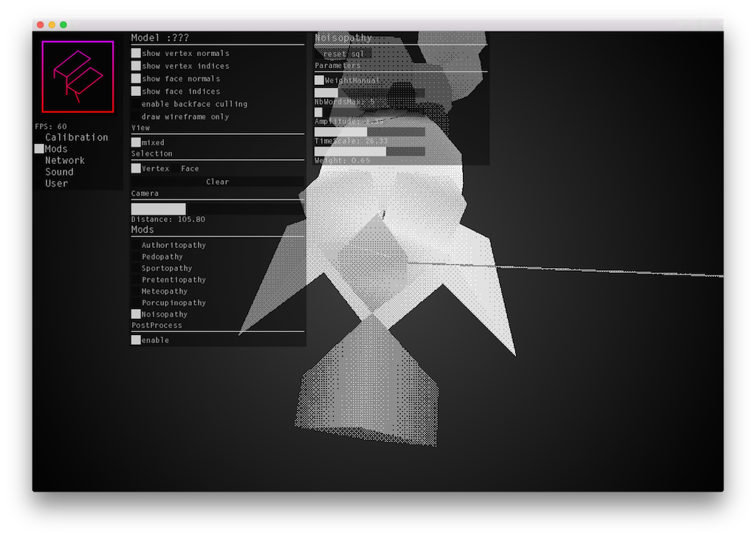Enable backface culling

point(136,104)
